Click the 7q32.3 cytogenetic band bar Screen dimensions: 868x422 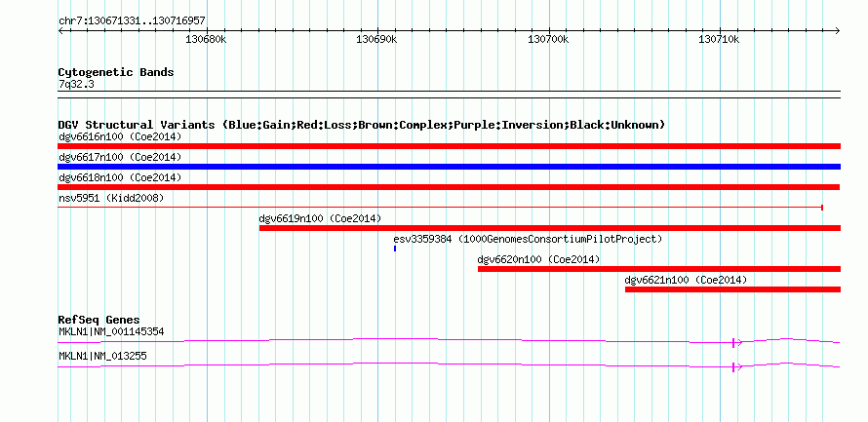[449, 95]
